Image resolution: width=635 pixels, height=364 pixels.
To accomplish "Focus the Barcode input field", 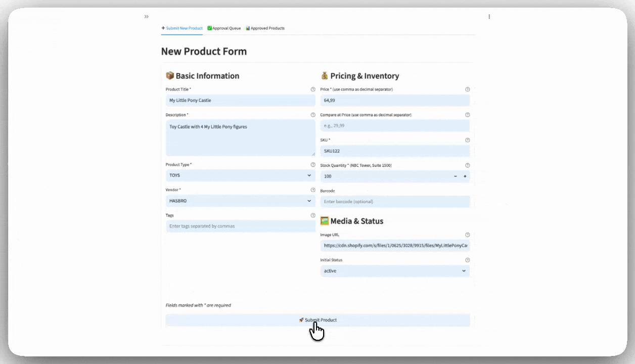I will click(395, 202).
